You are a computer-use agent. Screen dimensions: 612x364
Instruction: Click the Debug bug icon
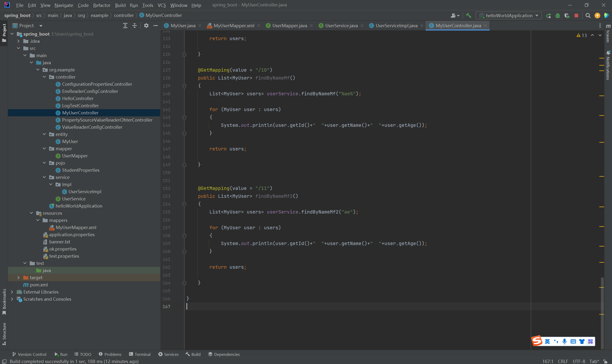[x=558, y=16]
